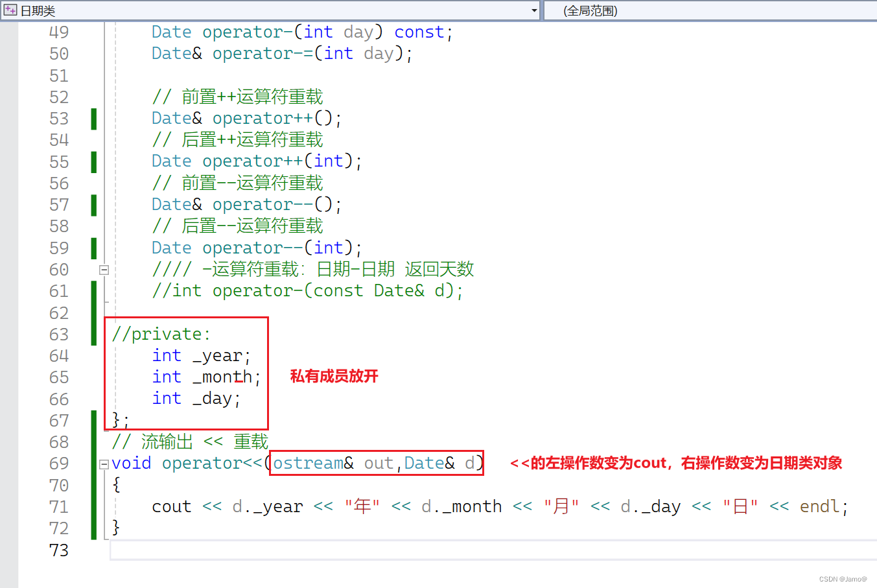Click 'const' keyword on line 49
The image size is (877, 588).
[419, 32]
